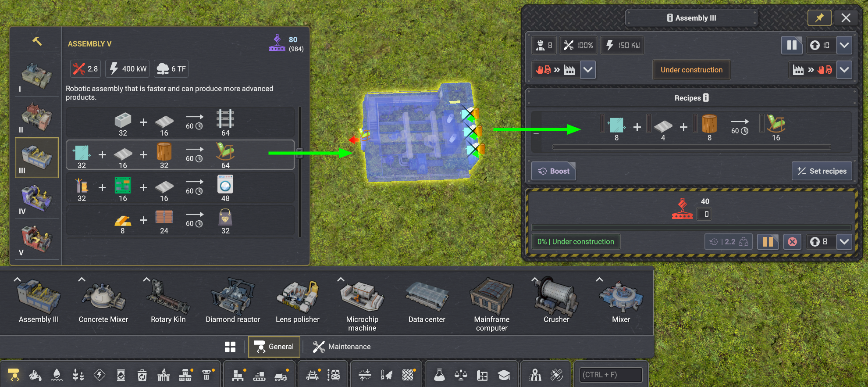The width and height of the screenshot is (868, 387).
Task: Expand the priority 10 dropdown arrow
Action: (x=844, y=45)
